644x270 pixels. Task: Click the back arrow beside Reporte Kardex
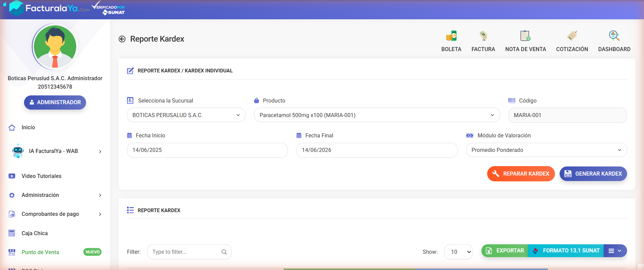tap(122, 39)
